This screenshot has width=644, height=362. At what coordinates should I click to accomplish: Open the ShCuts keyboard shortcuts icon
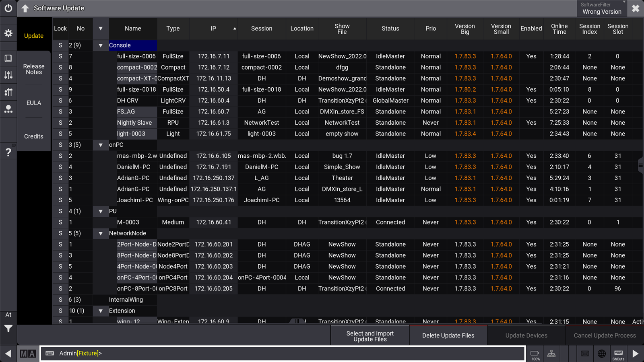(619, 354)
